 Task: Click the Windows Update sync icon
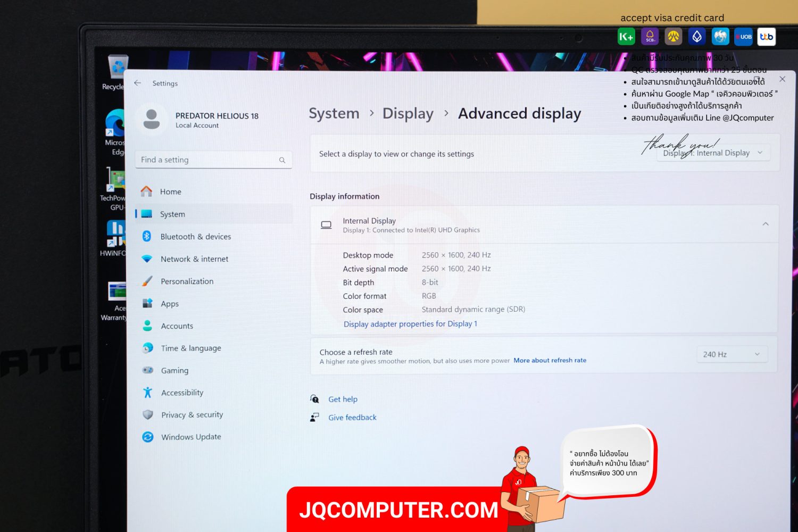148,437
